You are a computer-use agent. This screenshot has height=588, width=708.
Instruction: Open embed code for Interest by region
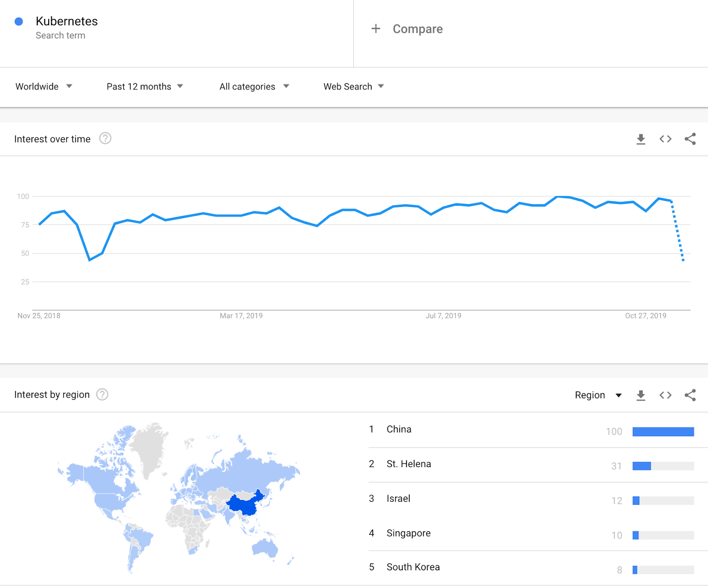click(665, 395)
